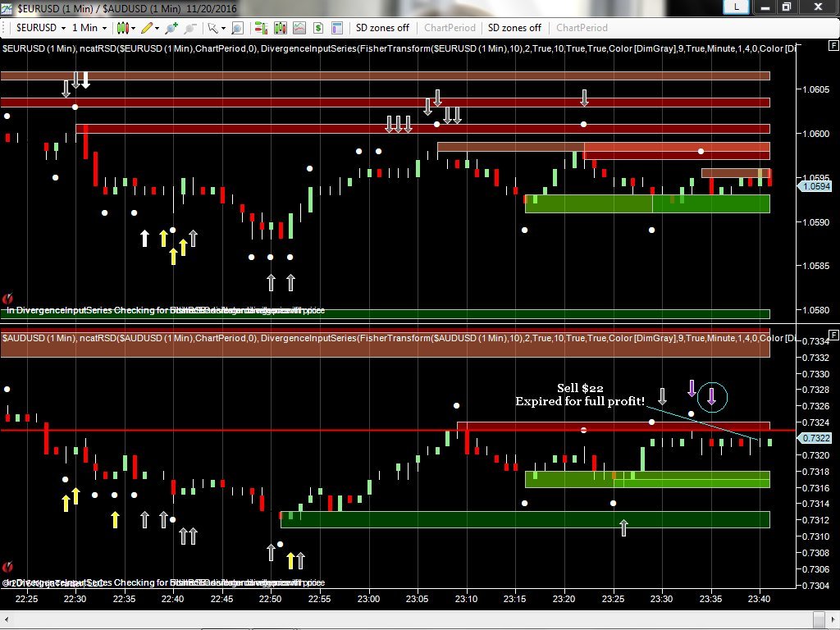Click the 22:25 time axis label

pos(27,599)
